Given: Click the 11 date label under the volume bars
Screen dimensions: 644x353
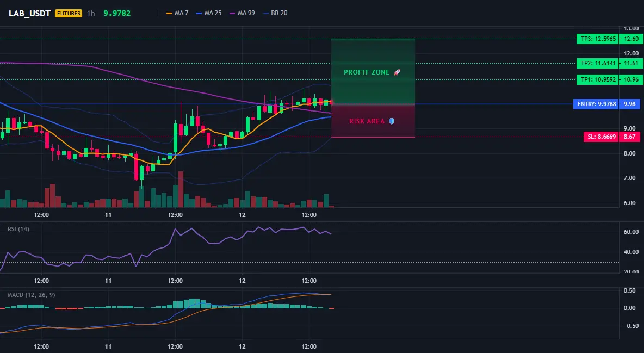Looking at the screenshot, I should (x=108, y=215).
